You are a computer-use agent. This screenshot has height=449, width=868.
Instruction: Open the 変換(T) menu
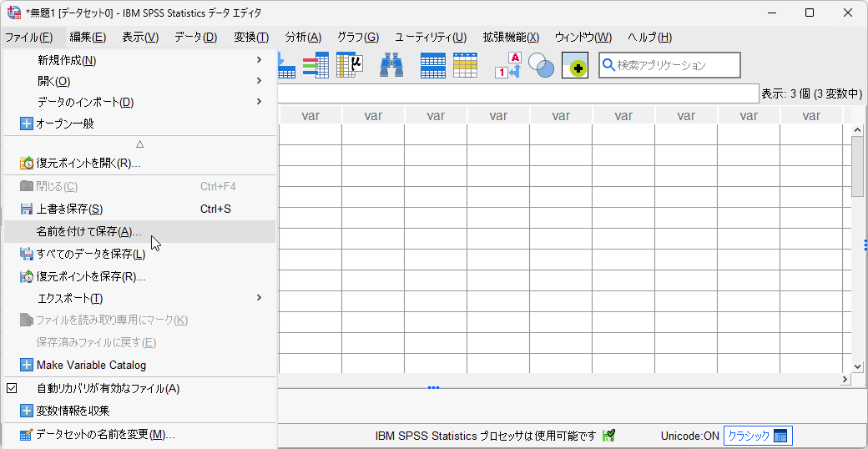(x=251, y=38)
